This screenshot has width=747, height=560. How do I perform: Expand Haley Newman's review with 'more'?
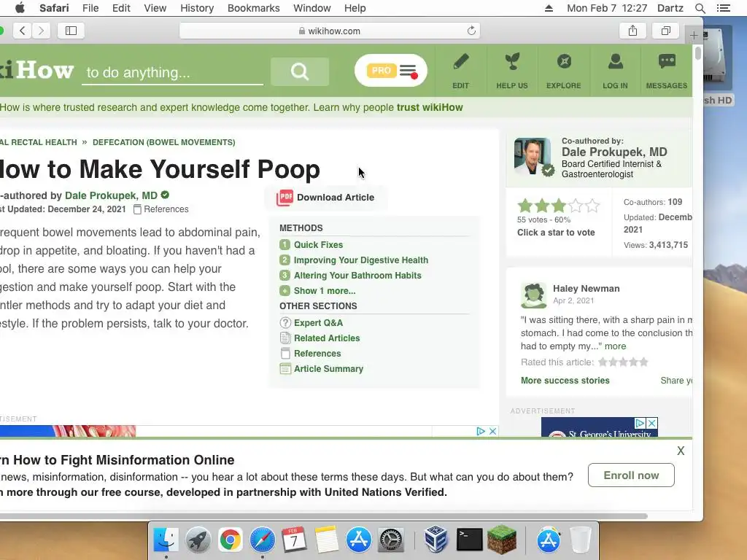(x=615, y=346)
